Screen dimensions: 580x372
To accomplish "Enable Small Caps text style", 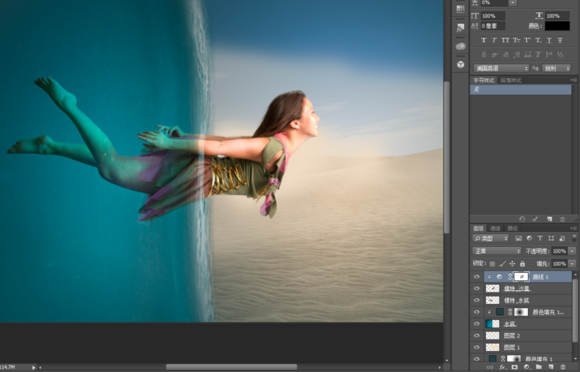I will tap(516, 40).
